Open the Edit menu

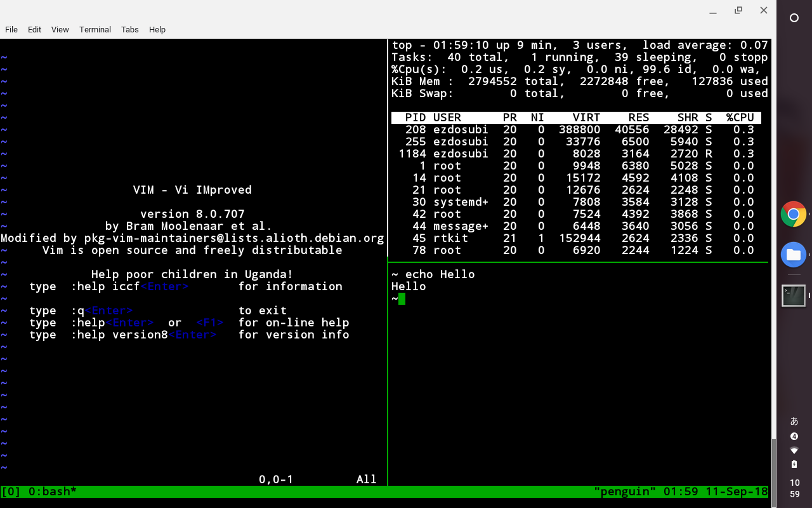(x=34, y=29)
